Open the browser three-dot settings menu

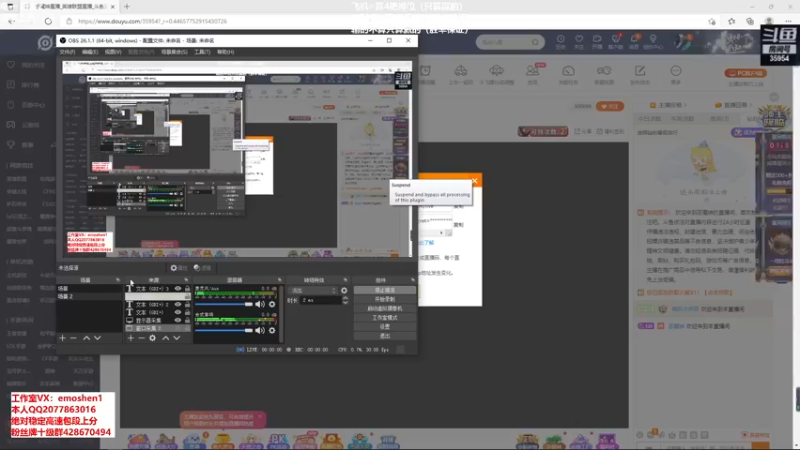(x=788, y=21)
